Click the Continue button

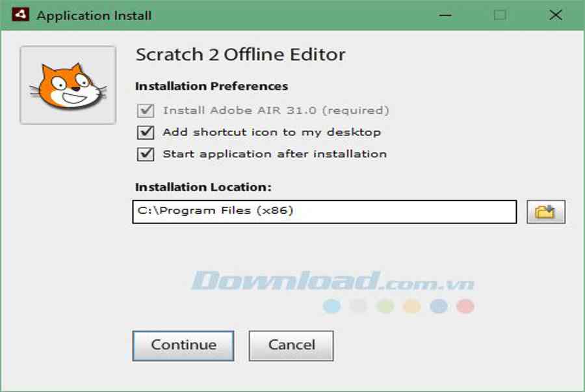pyautogui.click(x=183, y=345)
